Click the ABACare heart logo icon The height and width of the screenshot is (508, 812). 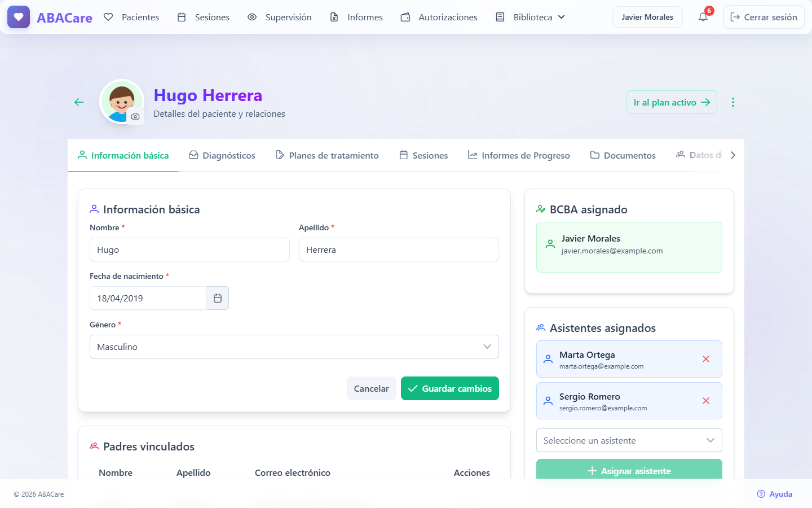[19, 17]
